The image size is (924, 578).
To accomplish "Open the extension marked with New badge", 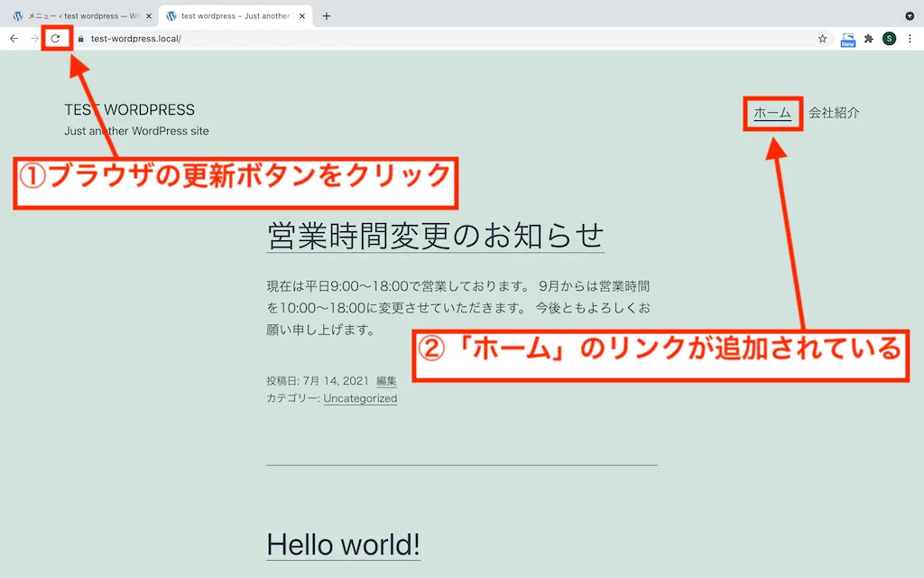I will 846,39.
